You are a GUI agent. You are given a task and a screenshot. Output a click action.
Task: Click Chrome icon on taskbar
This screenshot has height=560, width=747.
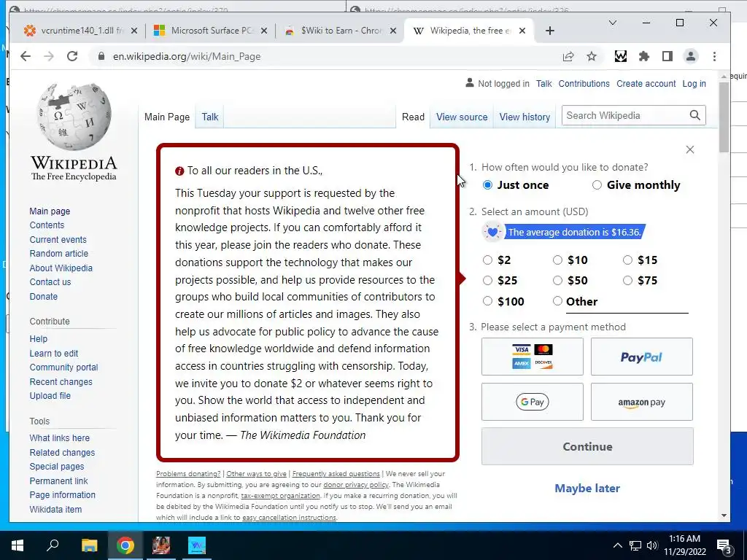click(125, 545)
